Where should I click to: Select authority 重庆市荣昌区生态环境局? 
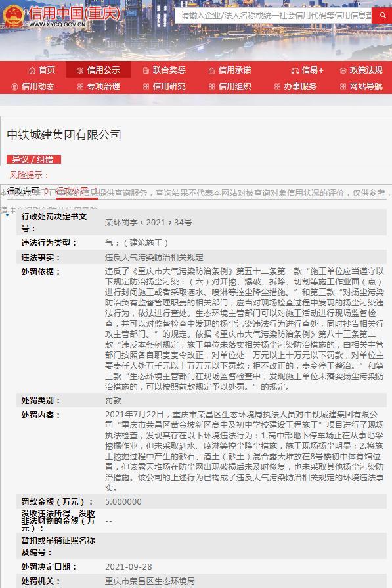pos(150,581)
